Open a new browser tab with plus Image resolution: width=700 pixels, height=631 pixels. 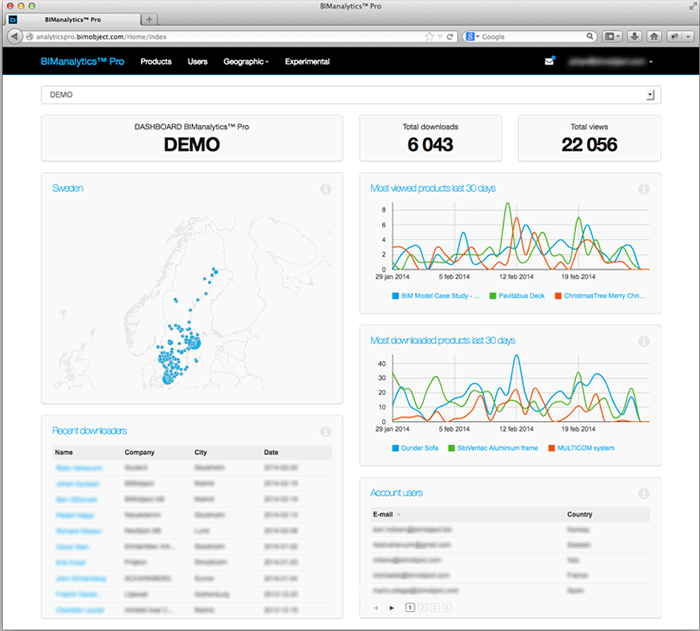tap(149, 19)
